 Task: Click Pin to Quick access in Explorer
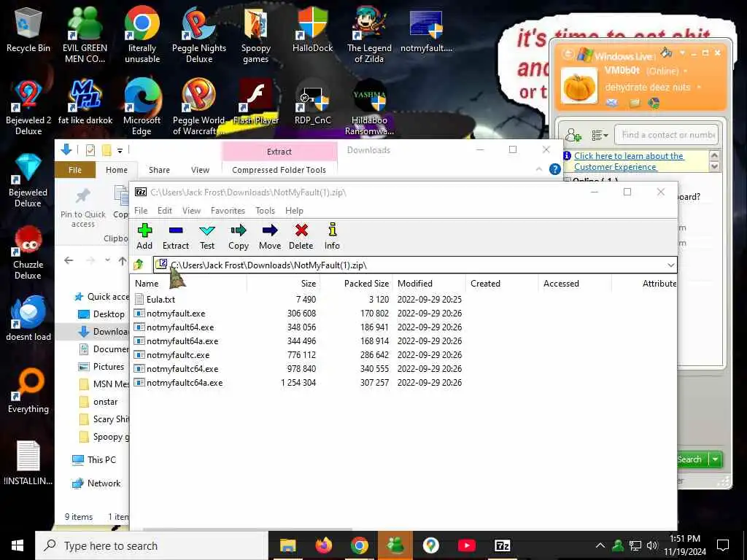pyautogui.click(x=83, y=208)
